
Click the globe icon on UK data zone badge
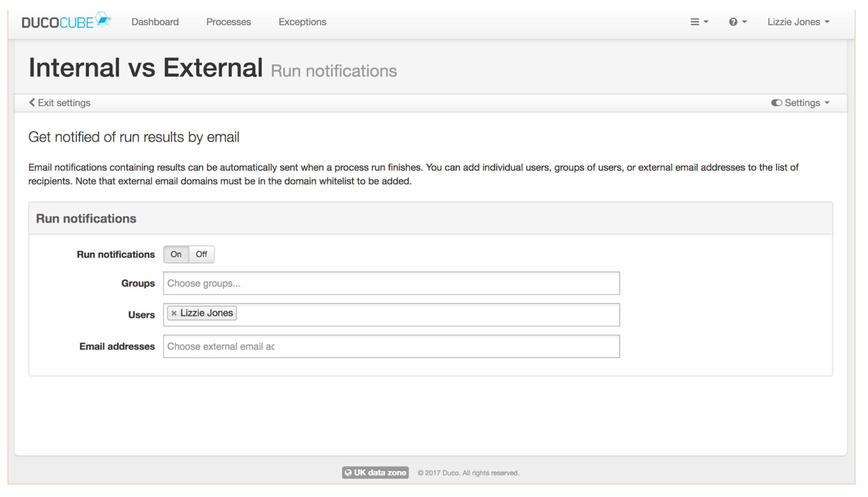(x=349, y=472)
